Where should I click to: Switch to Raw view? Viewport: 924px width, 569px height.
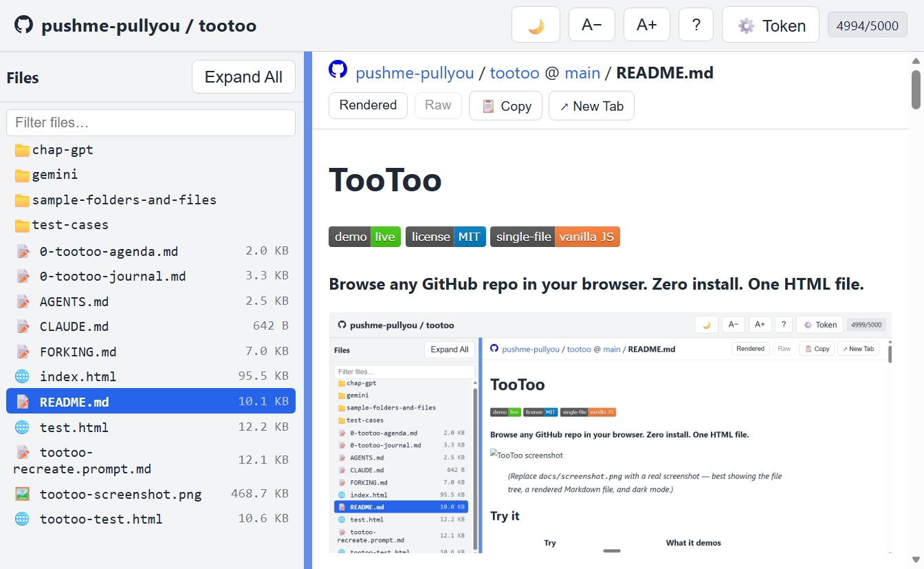coord(438,105)
